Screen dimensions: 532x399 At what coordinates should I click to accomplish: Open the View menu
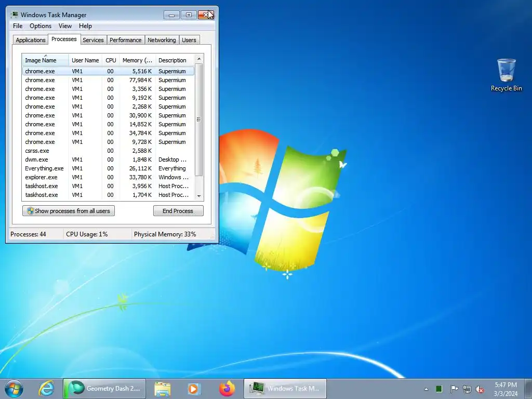65,26
